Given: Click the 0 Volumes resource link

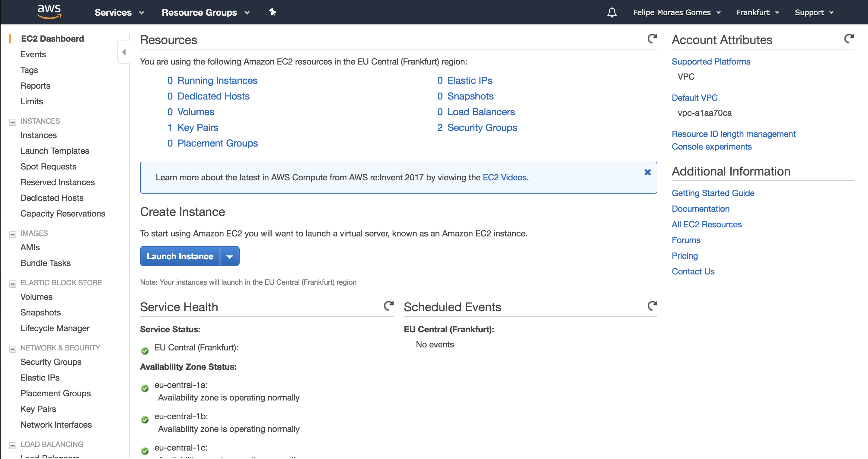Looking at the screenshot, I should (x=191, y=112).
